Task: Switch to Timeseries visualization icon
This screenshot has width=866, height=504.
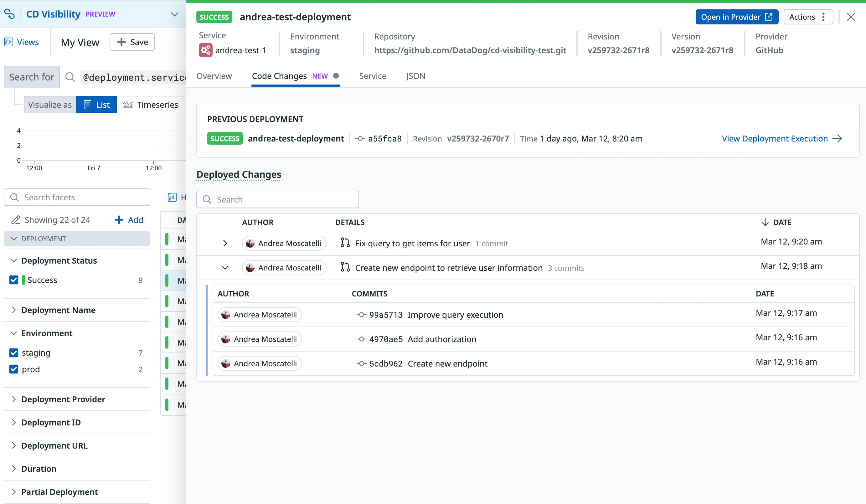Action: point(128,104)
